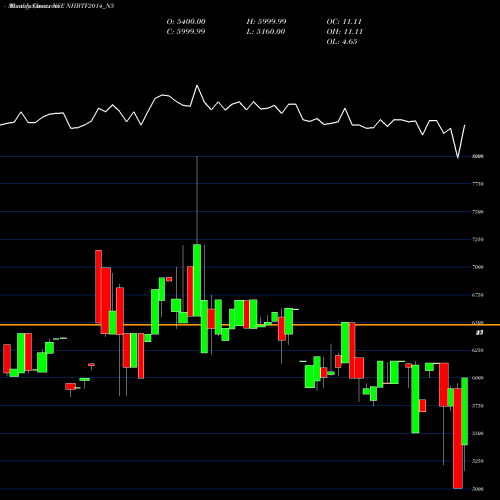Click the 5750 price axis label
This screenshot has height=500, width=500.
tap(478, 406)
